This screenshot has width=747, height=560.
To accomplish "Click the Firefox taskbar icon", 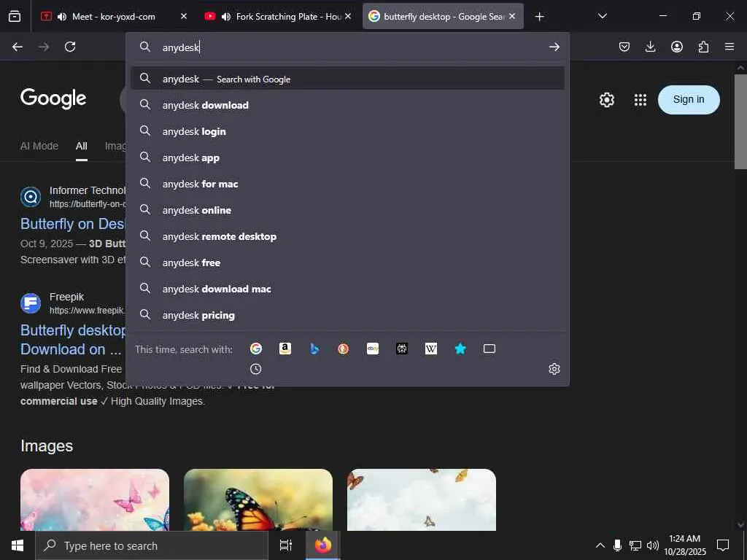I will click(322, 545).
